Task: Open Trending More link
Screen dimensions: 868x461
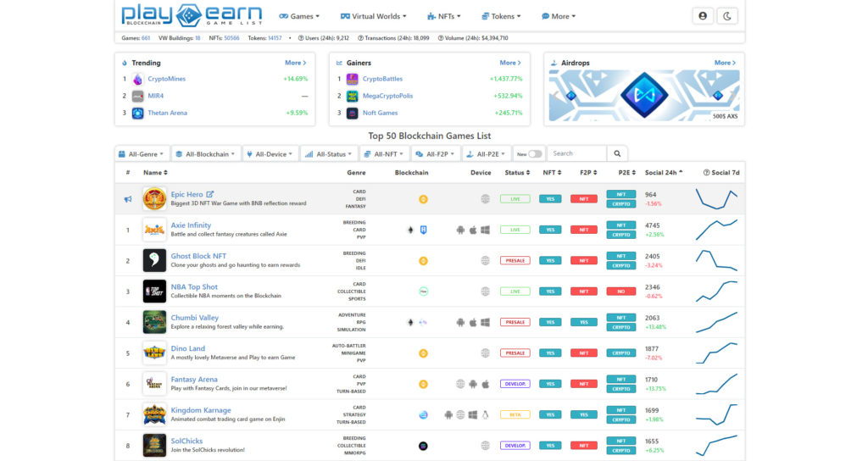Action: (x=296, y=63)
